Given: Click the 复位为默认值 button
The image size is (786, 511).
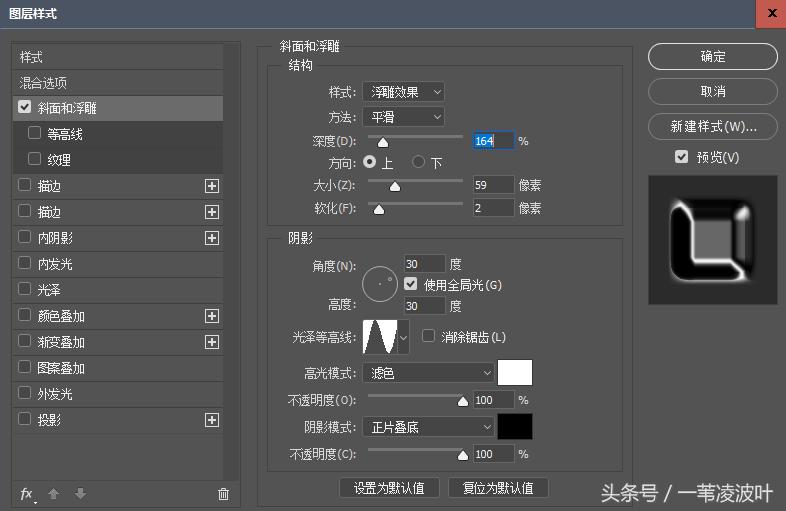Looking at the screenshot, I should pyautogui.click(x=498, y=487).
